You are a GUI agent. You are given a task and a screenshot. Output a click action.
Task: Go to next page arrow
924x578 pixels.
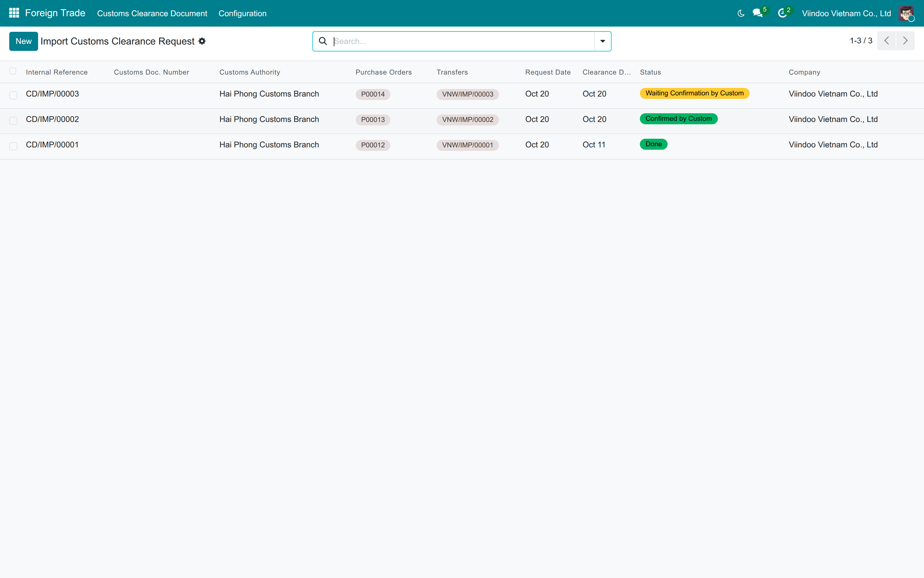tap(905, 41)
